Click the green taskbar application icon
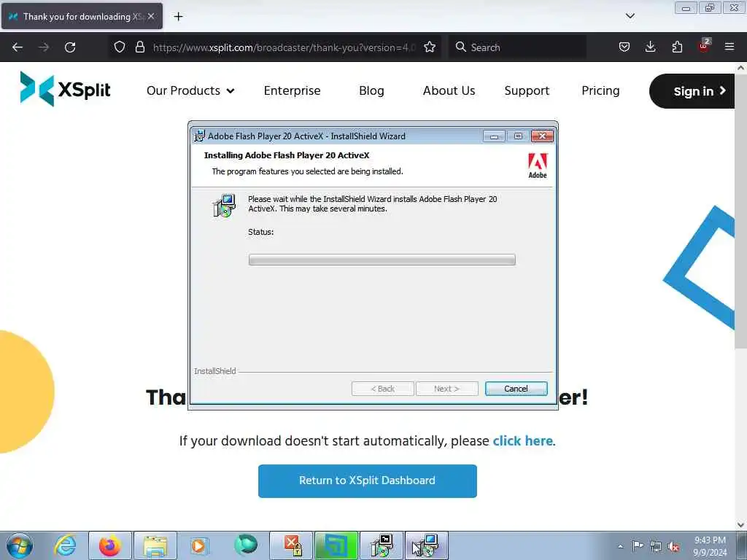Image resolution: width=747 pixels, height=560 pixels. (336, 545)
